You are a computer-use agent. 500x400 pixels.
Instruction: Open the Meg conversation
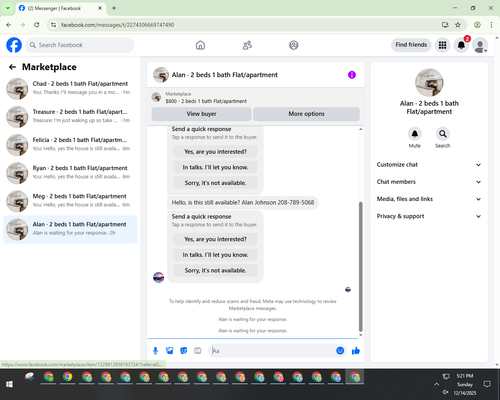(70, 201)
